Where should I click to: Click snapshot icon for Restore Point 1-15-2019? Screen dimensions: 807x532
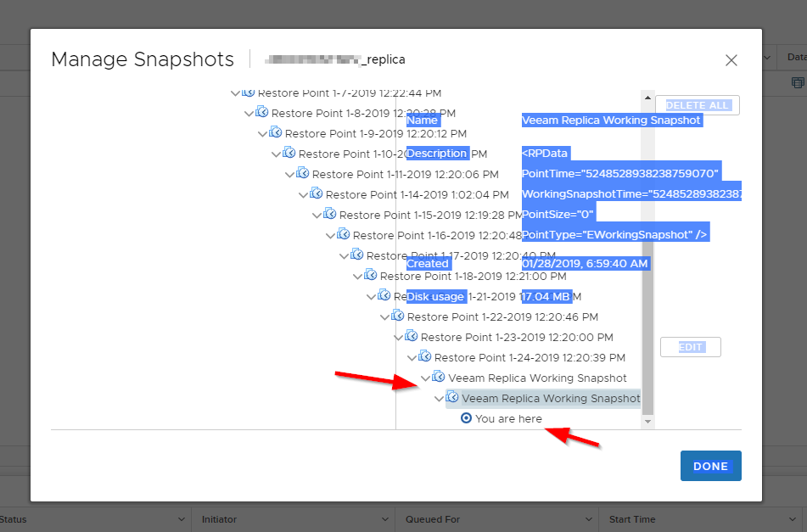(330, 214)
